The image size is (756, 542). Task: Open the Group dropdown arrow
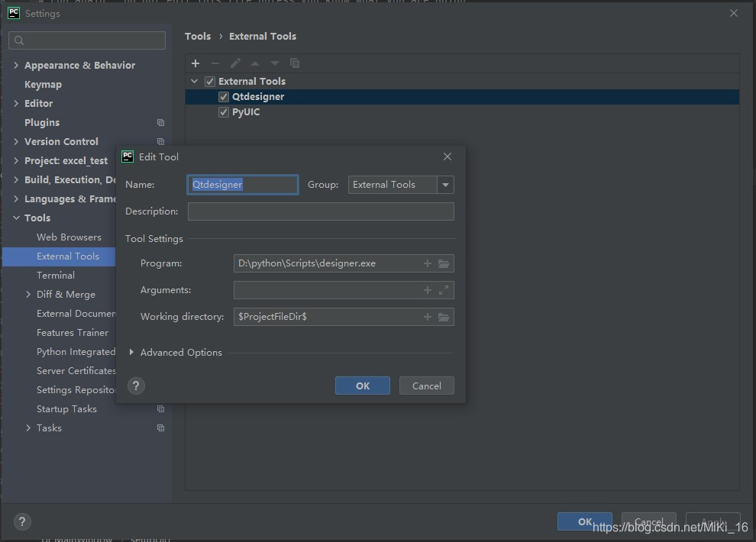point(445,185)
